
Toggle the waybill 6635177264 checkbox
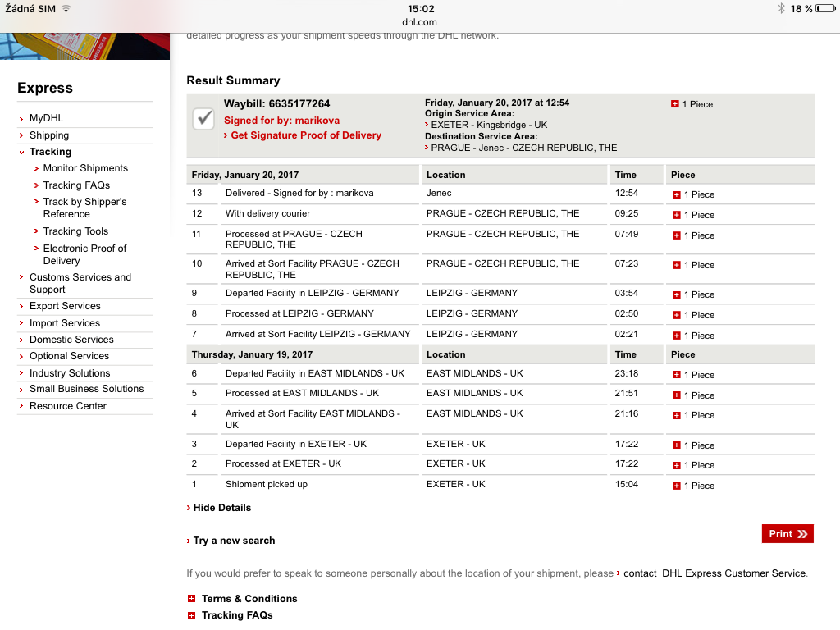pyautogui.click(x=203, y=118)
